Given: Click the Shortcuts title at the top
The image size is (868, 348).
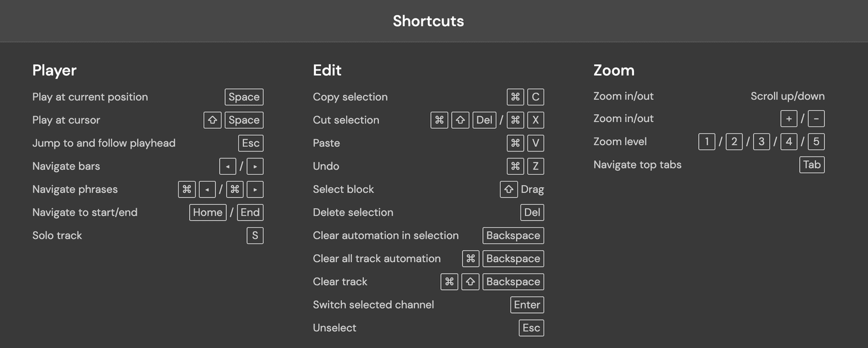Looking at the screenshot, I should [428, 21].
